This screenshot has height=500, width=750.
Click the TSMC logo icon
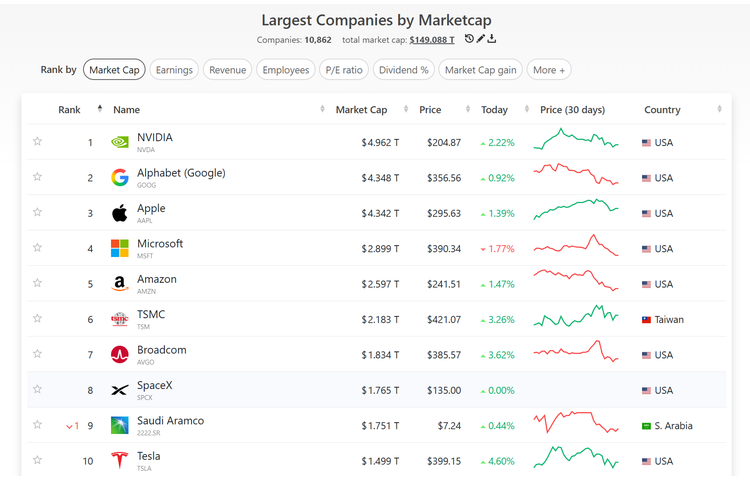click(x=120, y=319)
